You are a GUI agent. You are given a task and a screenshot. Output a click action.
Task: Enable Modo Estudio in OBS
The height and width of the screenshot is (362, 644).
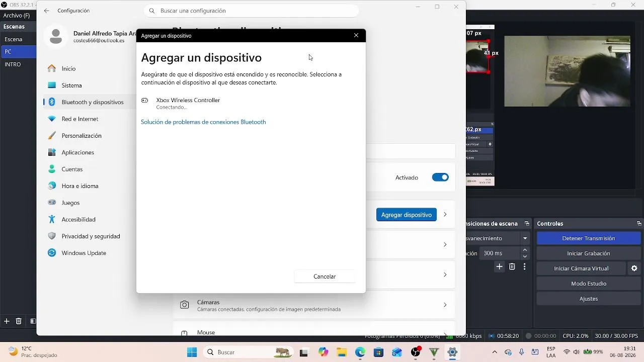589,284
